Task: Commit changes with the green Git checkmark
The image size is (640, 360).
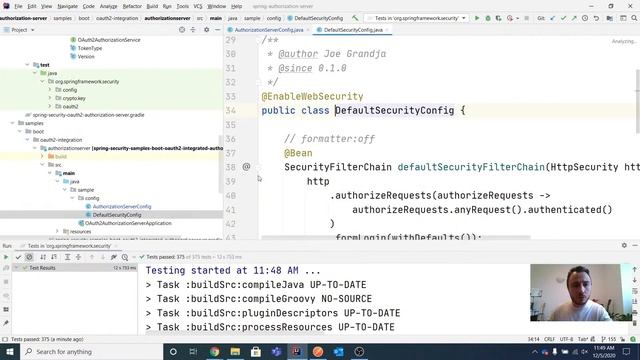Action: pos(563,18)
